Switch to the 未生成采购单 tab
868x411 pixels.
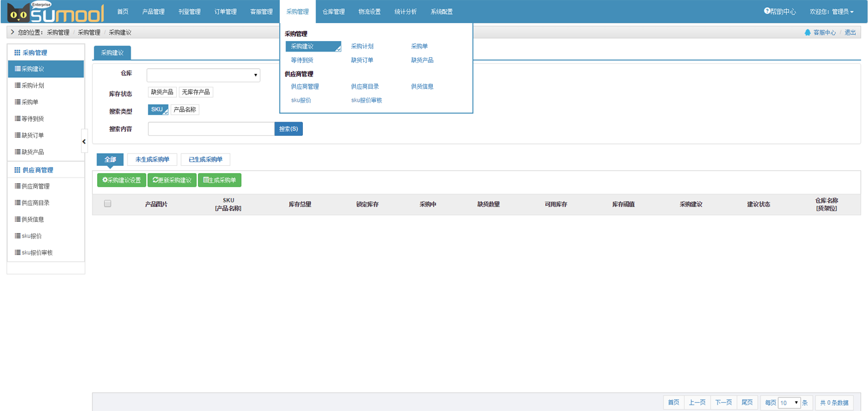pos(152,160)
